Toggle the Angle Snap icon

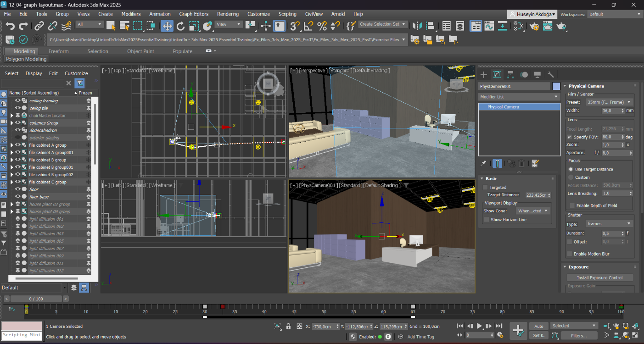(308, 26)
